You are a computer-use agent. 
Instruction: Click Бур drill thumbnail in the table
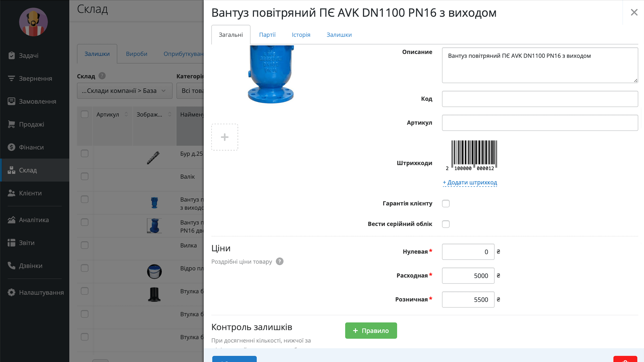click(x=153, y=157)
